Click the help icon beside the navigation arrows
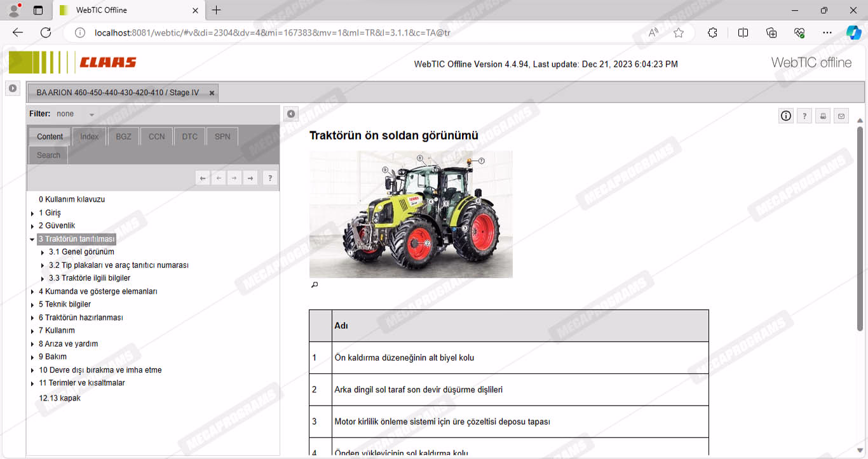 (x=269, y=178)
